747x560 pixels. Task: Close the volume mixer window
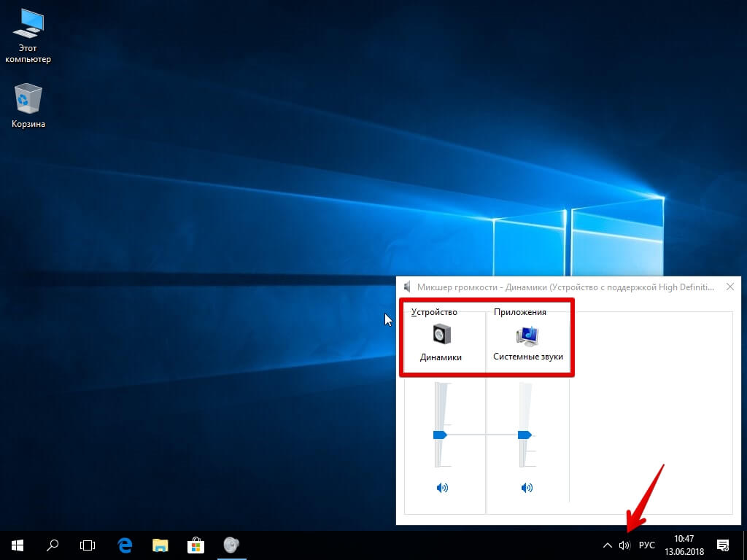[x=729, y=287]
